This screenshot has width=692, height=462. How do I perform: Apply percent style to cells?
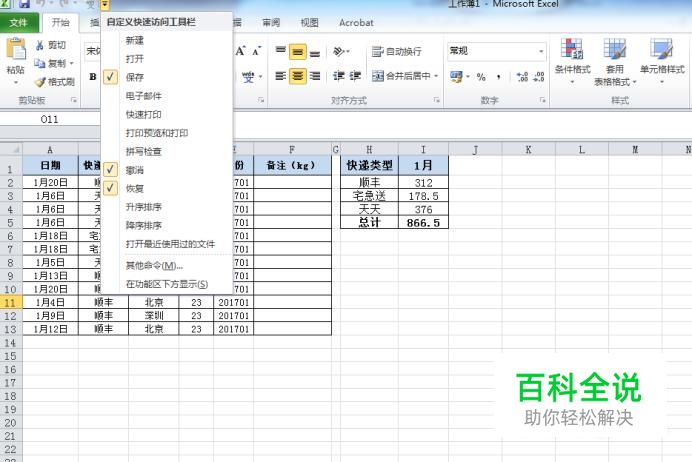[x=481, y=77]
